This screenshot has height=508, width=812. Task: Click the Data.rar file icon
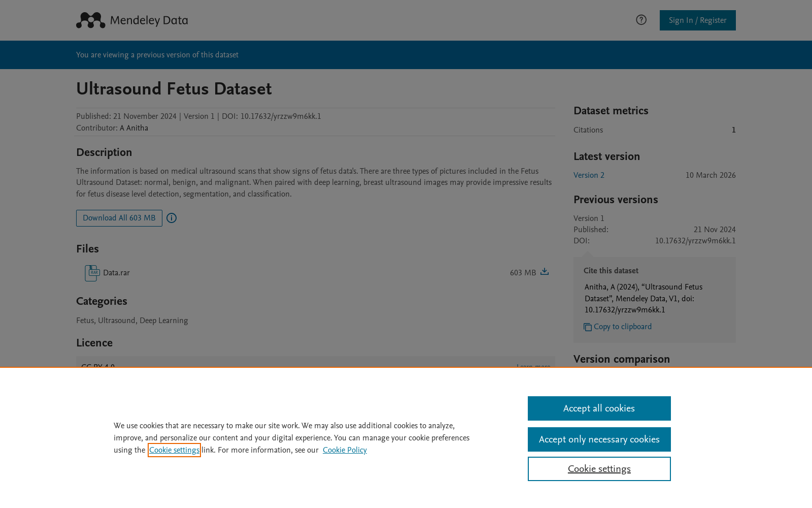click(x=92, y=273)
